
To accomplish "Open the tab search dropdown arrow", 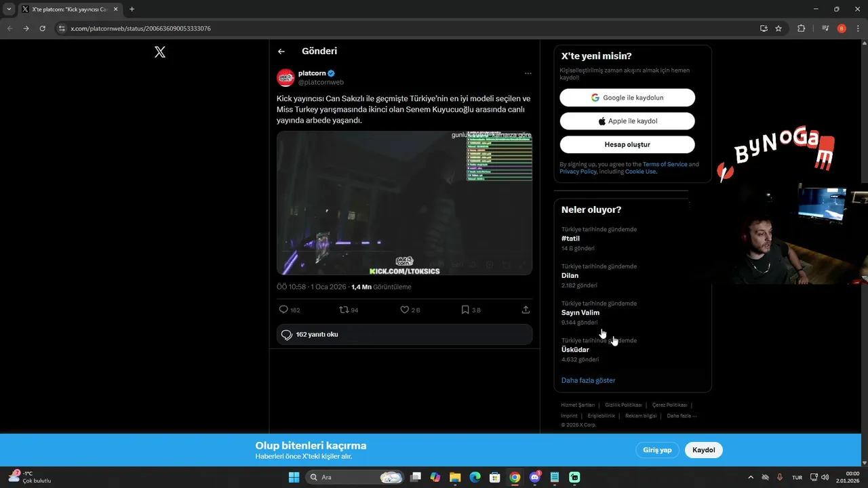I will [x=9, y=9].
